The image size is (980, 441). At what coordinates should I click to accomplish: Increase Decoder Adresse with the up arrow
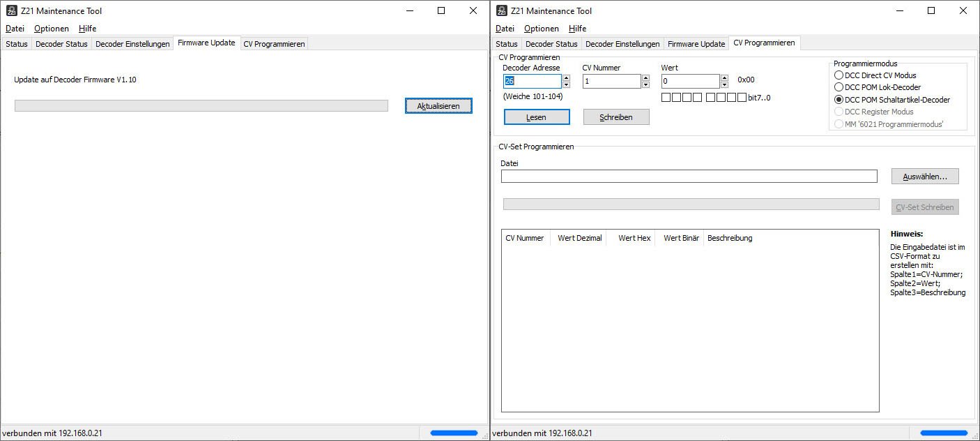click(x=566, y=78)
